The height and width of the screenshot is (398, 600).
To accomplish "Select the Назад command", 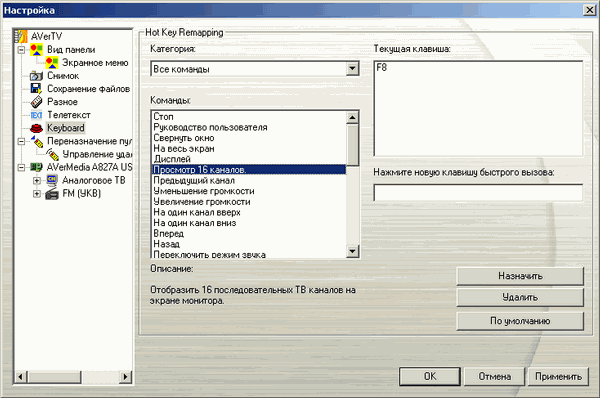I will click(249, 244).
